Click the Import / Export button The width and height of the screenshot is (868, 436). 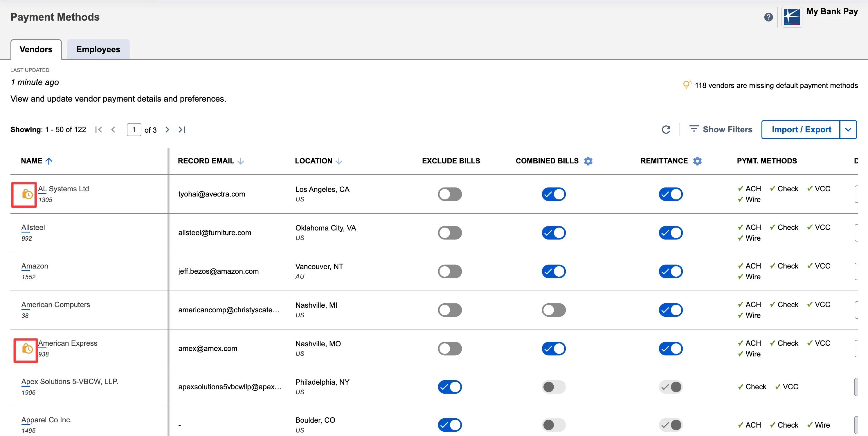[x=801, y=129]
